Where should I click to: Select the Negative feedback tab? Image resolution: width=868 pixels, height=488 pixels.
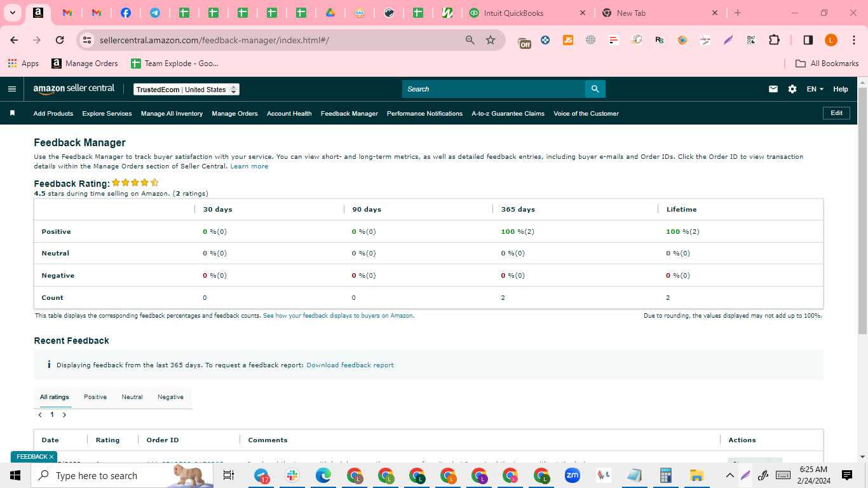(170, 397)
